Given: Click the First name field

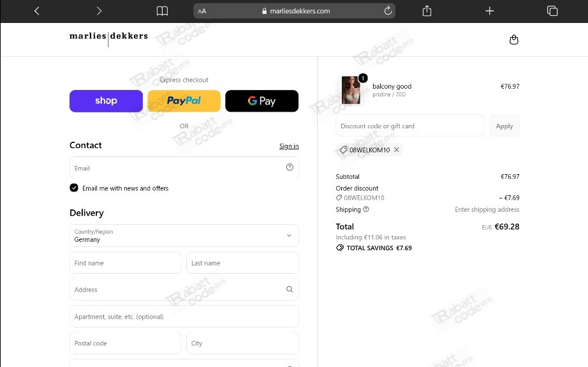Looking at the screenshot, I should [126, 263].
